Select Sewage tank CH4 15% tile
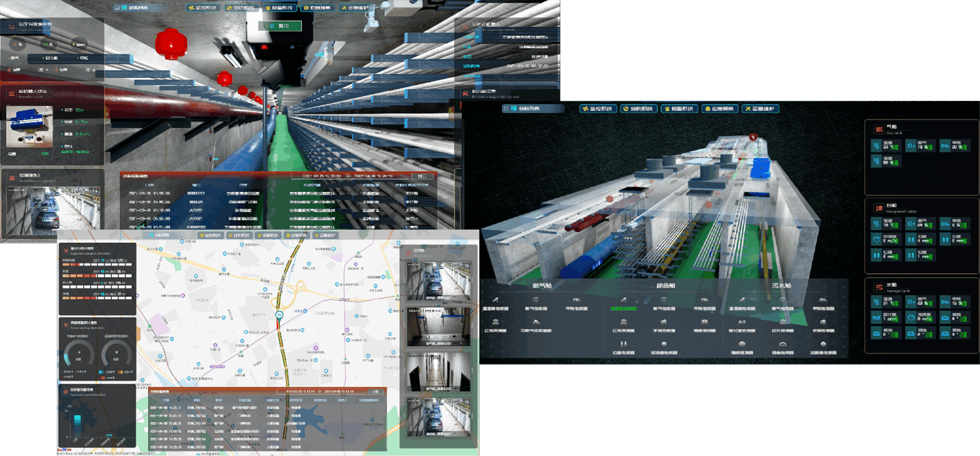This screenshot has width=980, height=456. click(954, 302)
